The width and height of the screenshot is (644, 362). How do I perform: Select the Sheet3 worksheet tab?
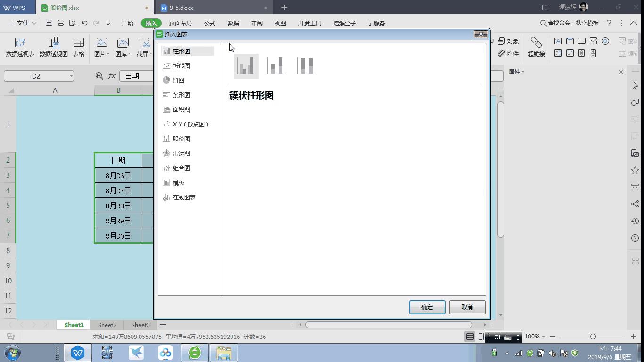(x=140, y=325)
